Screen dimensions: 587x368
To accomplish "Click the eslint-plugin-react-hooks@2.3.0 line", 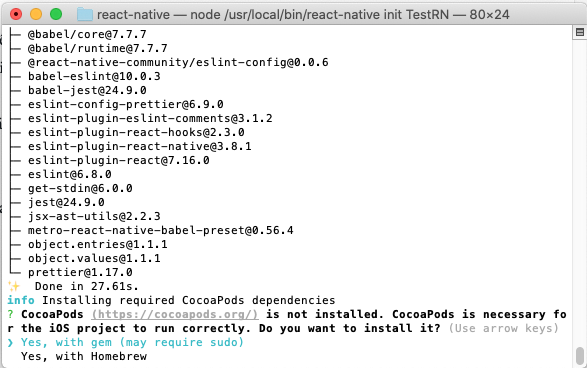I will pos(136,133).
